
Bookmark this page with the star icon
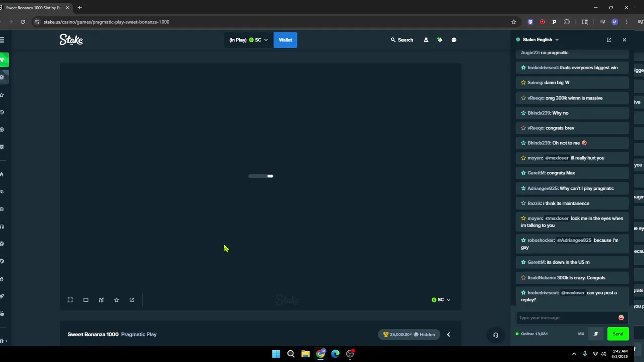[x=514, y=22]
